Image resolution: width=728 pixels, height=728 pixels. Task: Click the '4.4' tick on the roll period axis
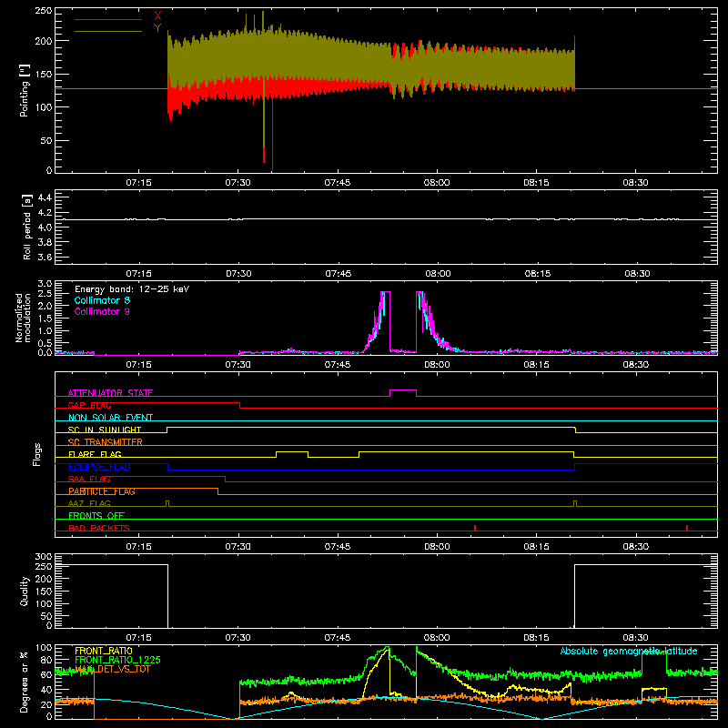(45, 198)
